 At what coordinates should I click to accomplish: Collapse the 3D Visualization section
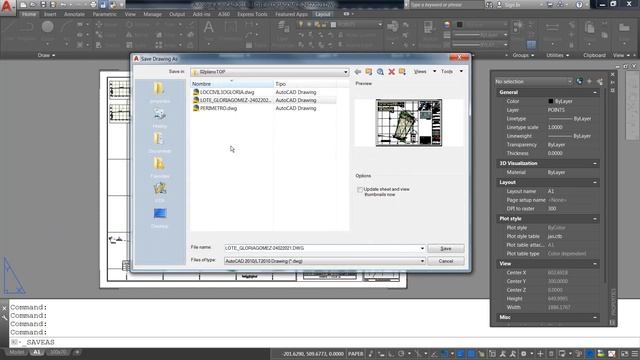click(x=595, y=163)
